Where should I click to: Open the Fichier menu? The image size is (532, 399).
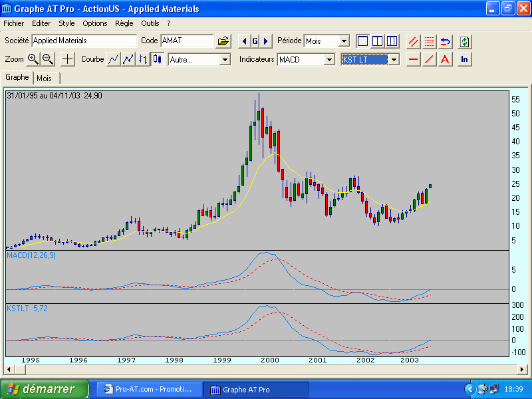(13, 23)
